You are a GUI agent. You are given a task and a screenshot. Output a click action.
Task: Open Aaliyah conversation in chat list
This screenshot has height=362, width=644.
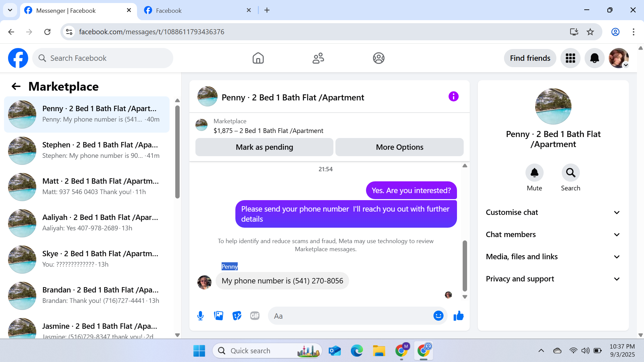click(87, 223)
